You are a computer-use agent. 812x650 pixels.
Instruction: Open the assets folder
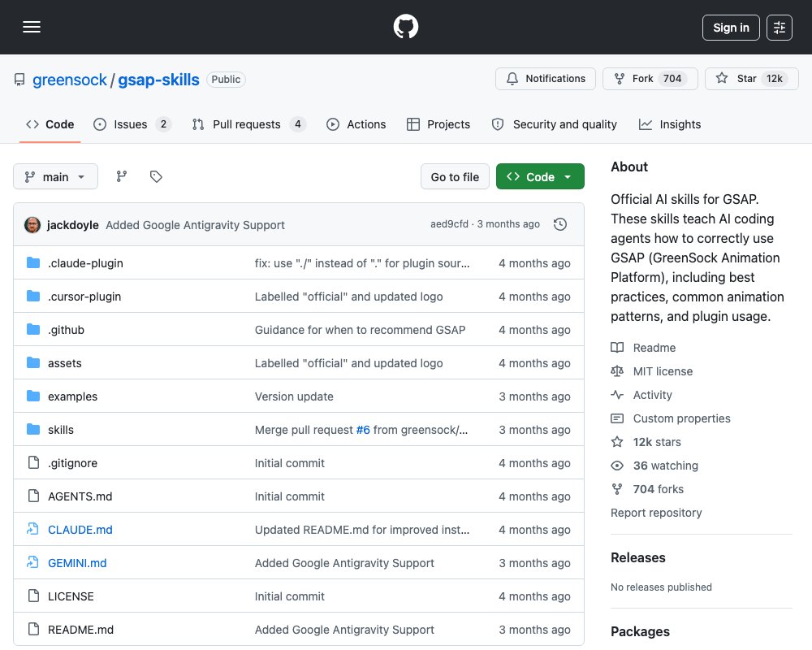tap(65, 363)
